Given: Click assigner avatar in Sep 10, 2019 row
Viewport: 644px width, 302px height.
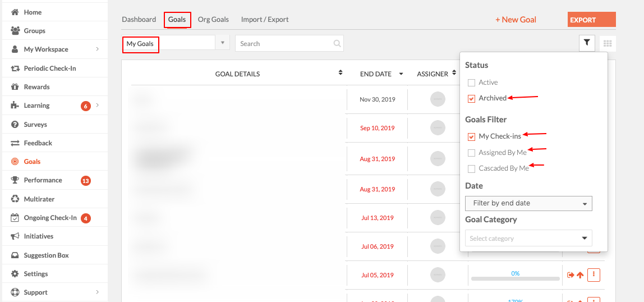Looking at the screenshot, I should click(x=438, y=128).
